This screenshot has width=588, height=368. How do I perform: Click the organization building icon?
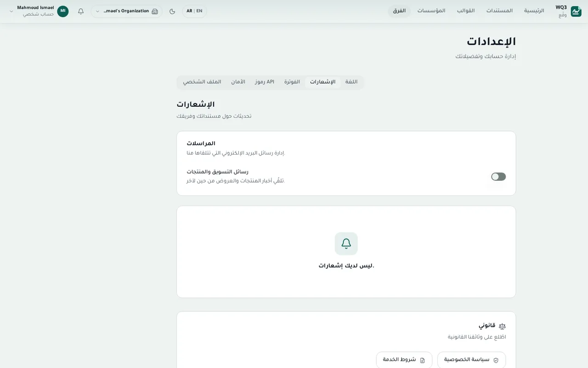(x=155, y=11)
